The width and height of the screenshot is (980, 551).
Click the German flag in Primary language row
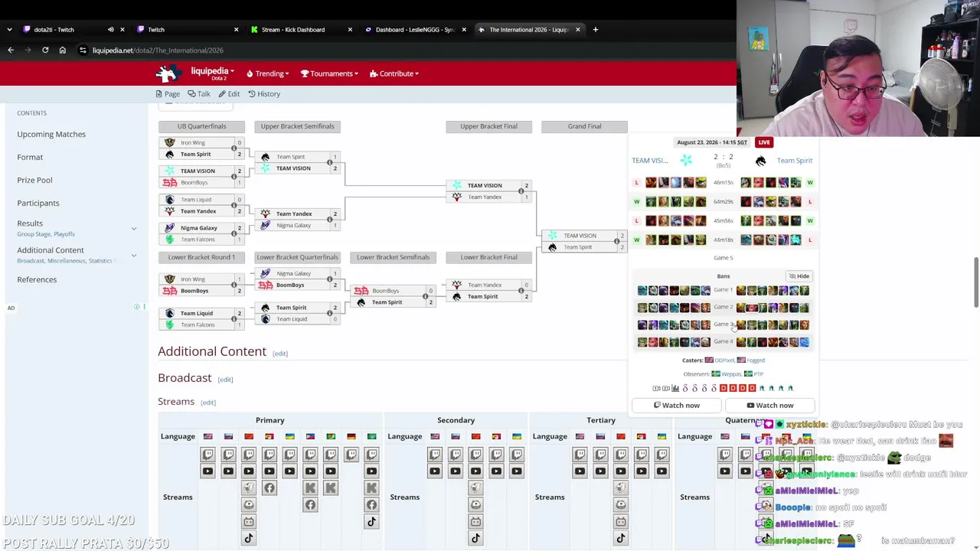tap(351, 436)
